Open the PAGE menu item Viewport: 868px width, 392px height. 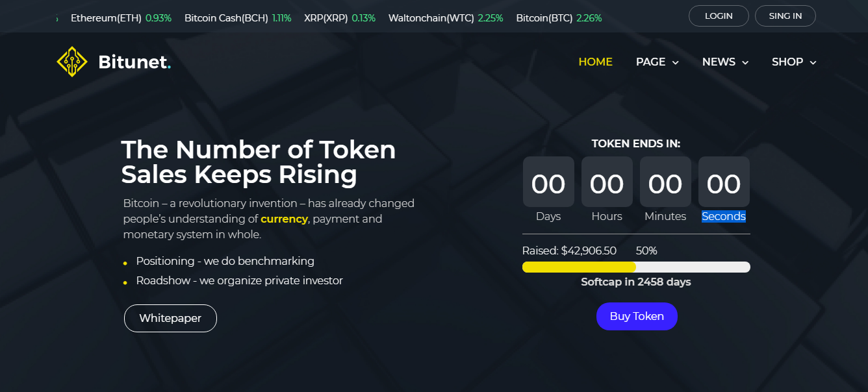650,62
